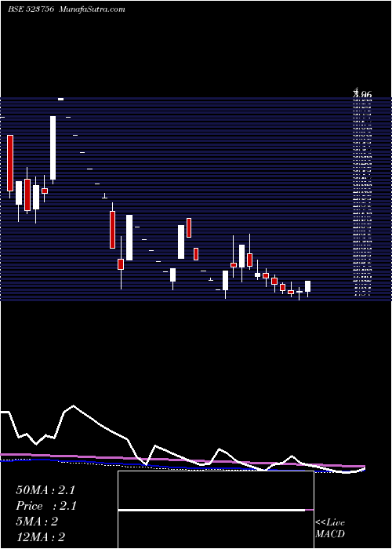392x549 pixels.
Task: Click the 5MA : 2 indicator text
Action: [x=37, y=522]
